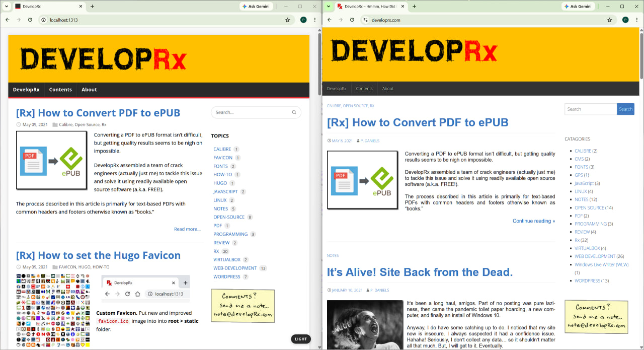
Task: Click the P. DANIELS author link under PDF post
Action: click(370, 141)
